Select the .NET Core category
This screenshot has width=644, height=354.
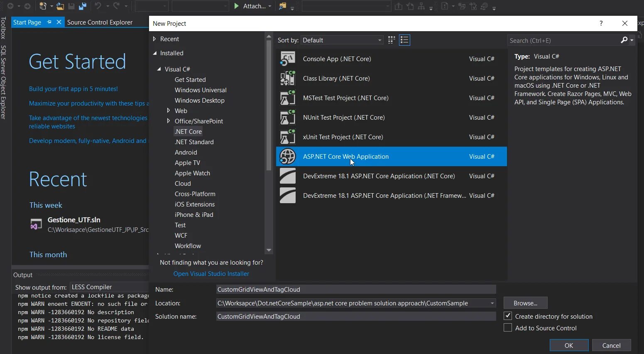click(188, 131)
